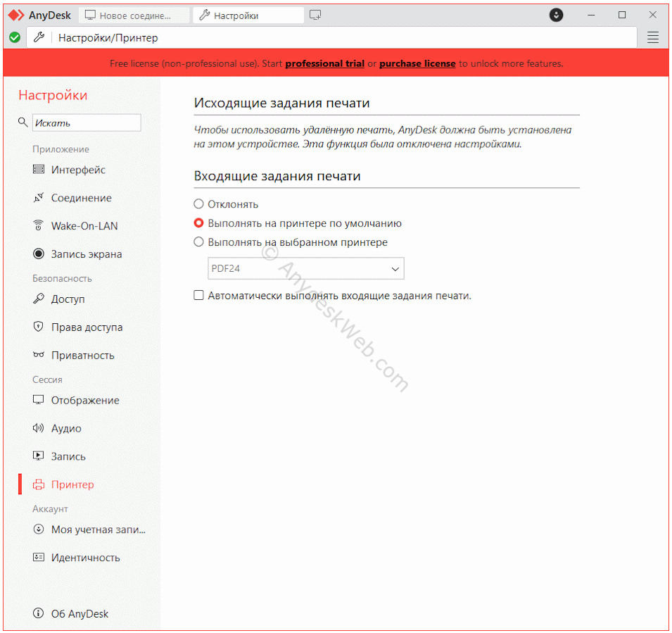Click the AnyDesk logo icon

(16, 15)
